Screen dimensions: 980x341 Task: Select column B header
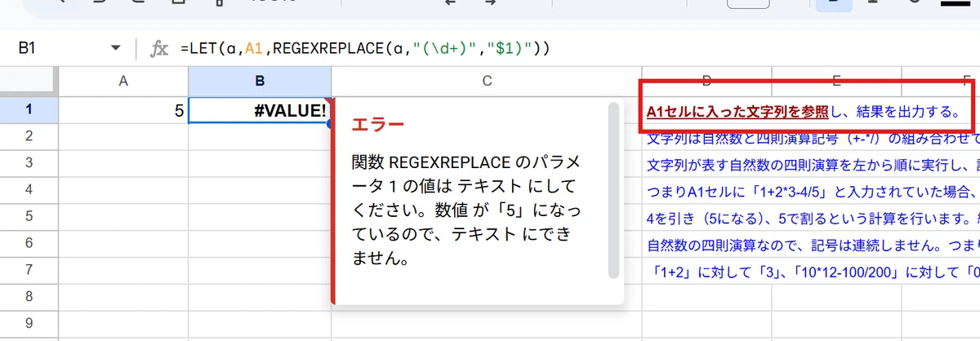[x=260, y=81]
